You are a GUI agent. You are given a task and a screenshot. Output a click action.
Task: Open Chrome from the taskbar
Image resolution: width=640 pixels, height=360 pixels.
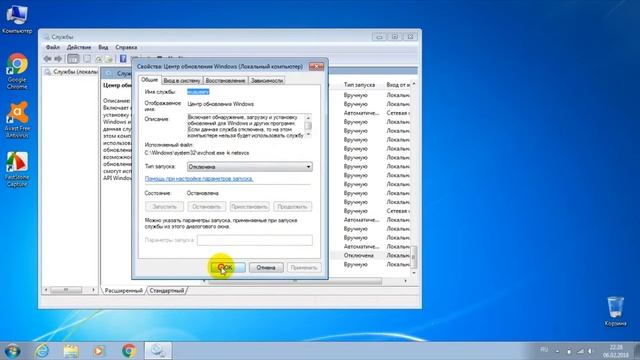point(129,351)
